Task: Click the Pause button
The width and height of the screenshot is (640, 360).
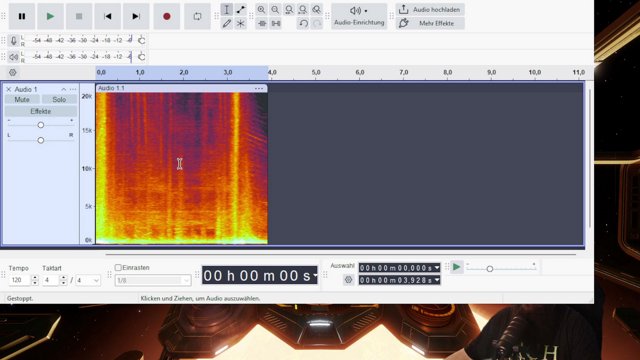Action: tap(22, 16)
